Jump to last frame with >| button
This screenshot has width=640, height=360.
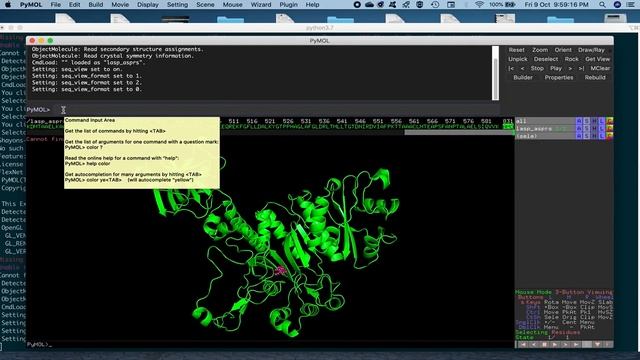click(581, 68)
